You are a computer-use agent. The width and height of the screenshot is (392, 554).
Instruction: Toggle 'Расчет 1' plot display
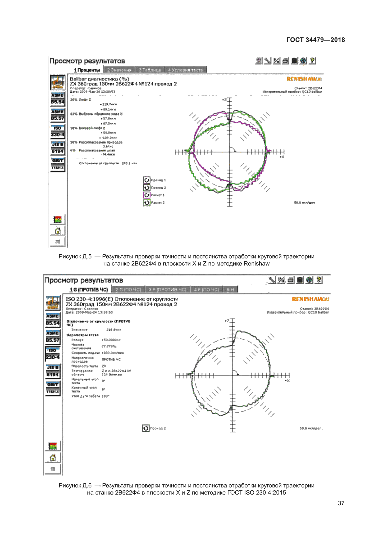(147, 195)
